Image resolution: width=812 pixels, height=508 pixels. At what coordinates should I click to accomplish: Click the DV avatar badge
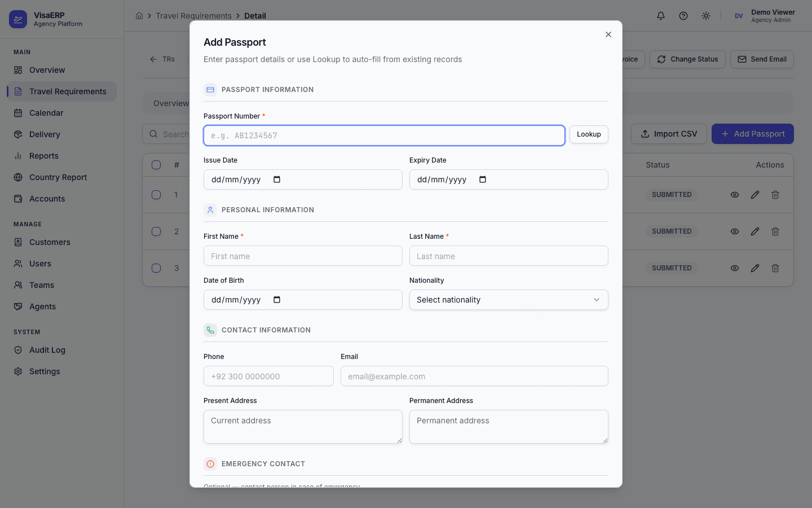point(739,16)
